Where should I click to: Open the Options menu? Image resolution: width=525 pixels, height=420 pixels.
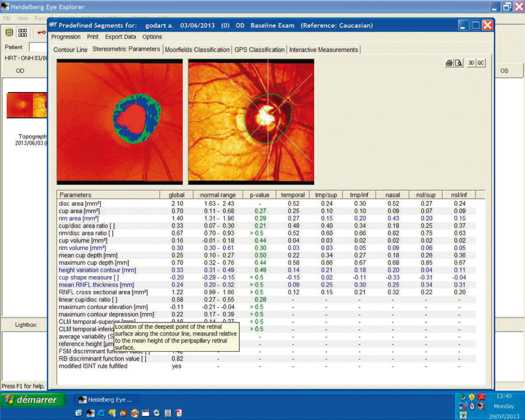[x=152, y=37]
